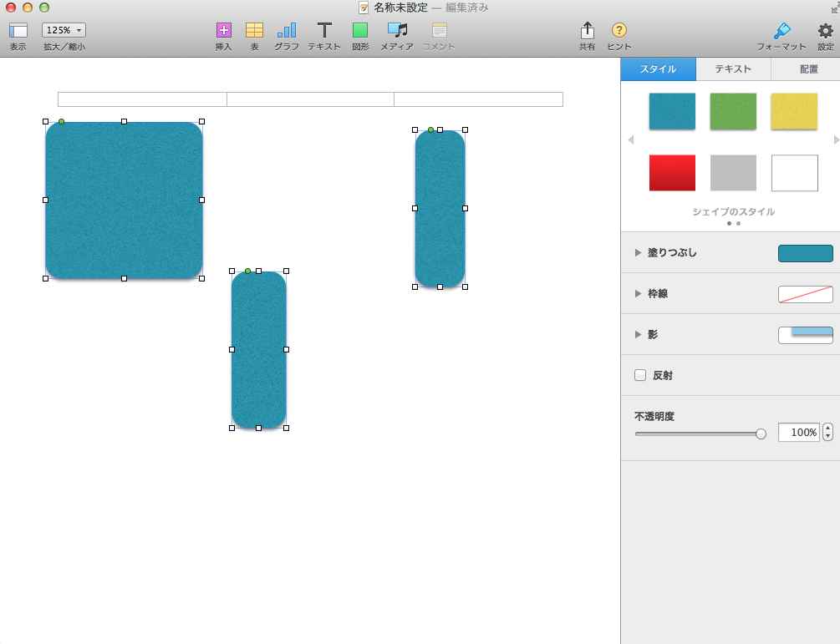This screenshot has height=644, width=840.
Task: Apply the gray shape style
Action: [x=733, y=173]
